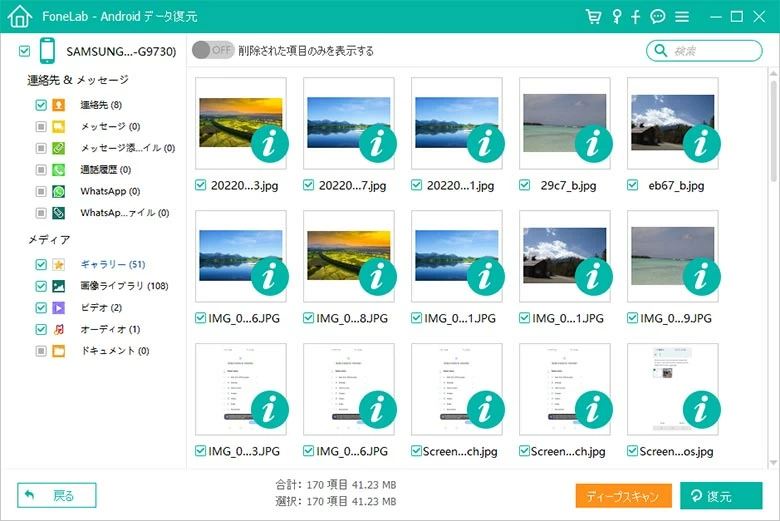The width and height of the screenshot is (780, 521).
Task: Open the Facebook icon in title bar
Action: point(636,17)
